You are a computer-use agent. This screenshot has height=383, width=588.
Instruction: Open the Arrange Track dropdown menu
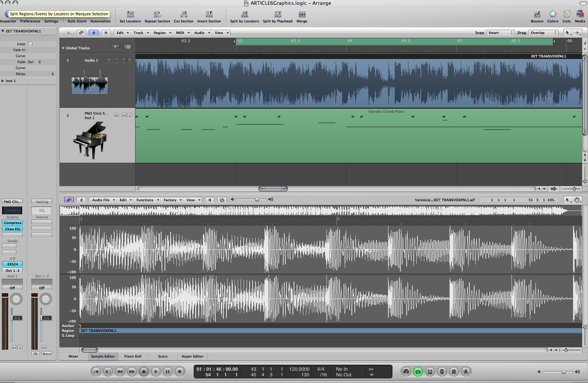tap(141, 32)
